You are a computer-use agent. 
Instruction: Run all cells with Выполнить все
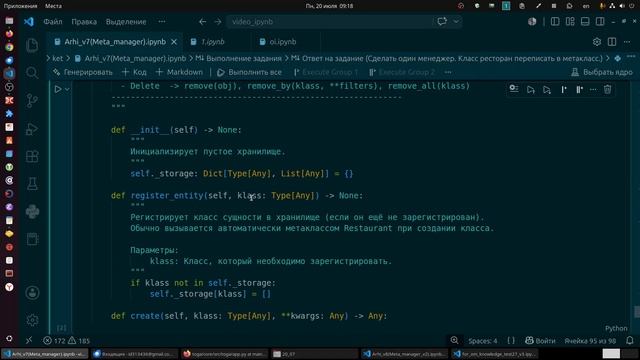249,72
